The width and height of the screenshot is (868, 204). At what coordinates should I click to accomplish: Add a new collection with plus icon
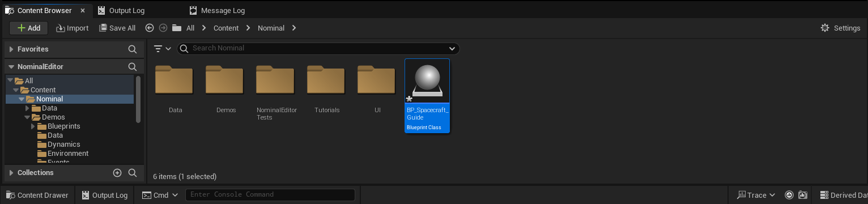click(x=117, y=173)
